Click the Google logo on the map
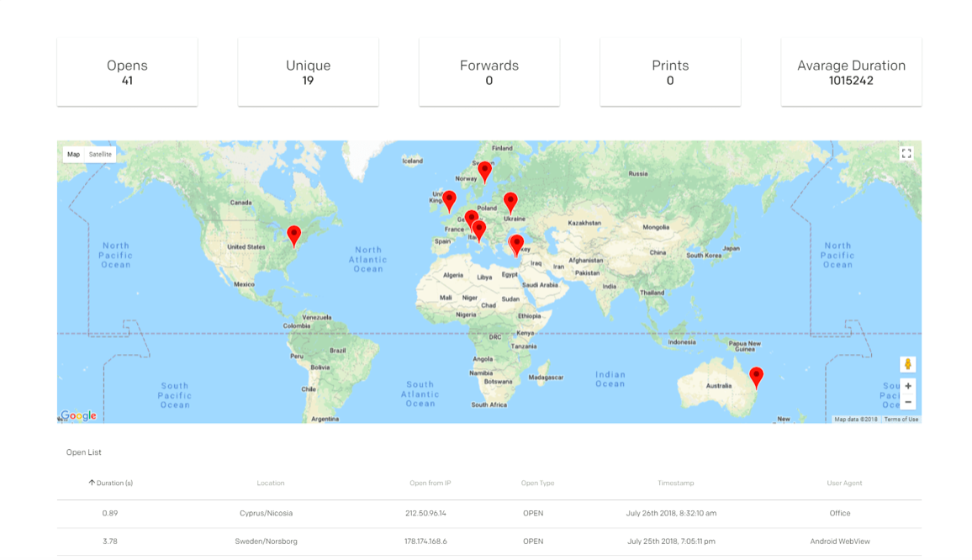 78,415
